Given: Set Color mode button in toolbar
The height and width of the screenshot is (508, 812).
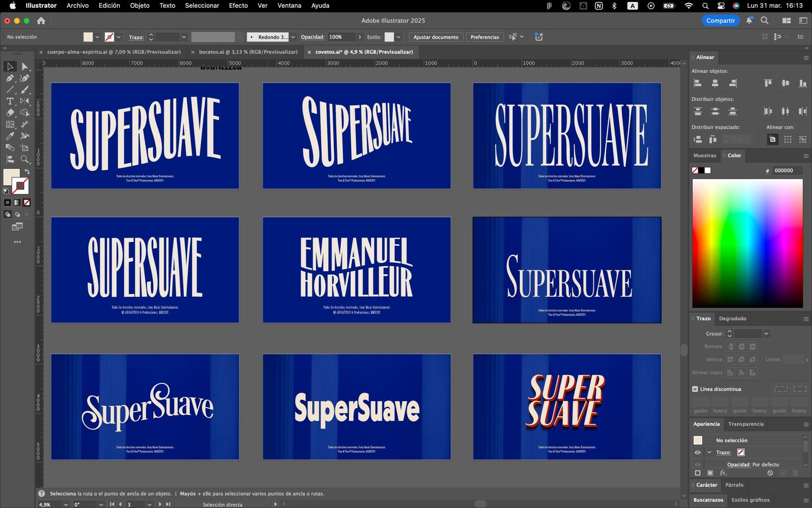Looking at the screenshot, I should (x=7, y=202).
